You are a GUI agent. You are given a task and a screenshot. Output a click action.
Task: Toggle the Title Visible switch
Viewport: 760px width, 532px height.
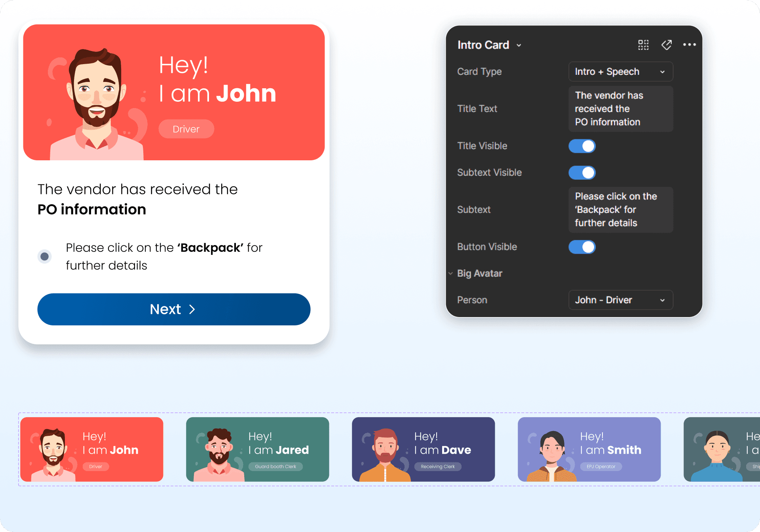[582, 146]
